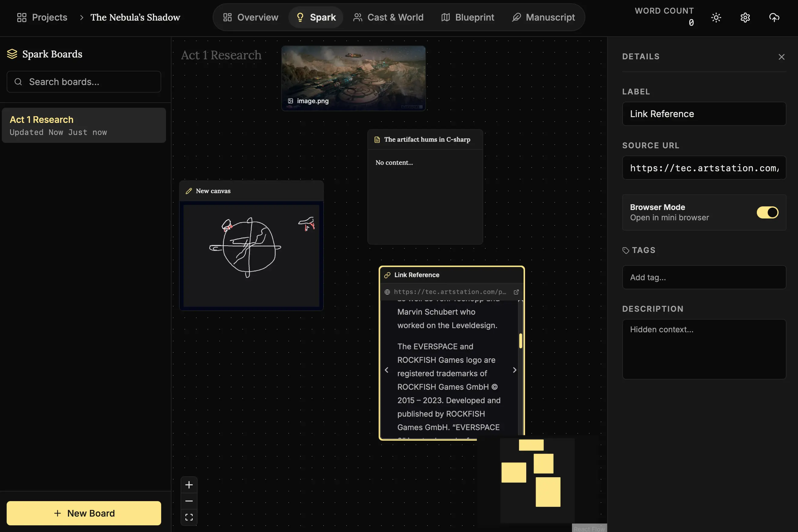
Task: Click the Add tag input field
Action: click(x=703, y=277)
